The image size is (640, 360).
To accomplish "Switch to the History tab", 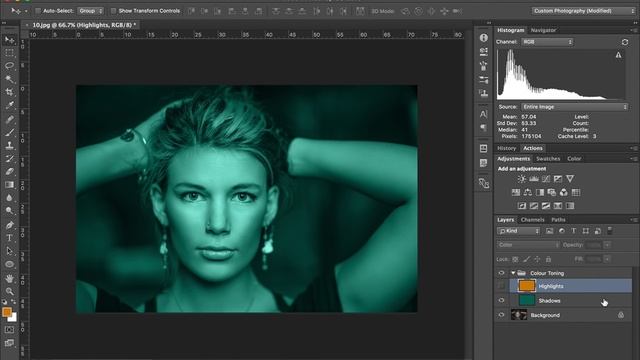I will click(x=507, y=148).
